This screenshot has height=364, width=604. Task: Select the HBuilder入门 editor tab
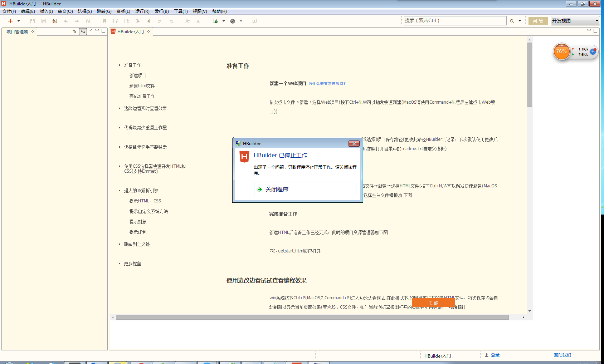(131, 31)
